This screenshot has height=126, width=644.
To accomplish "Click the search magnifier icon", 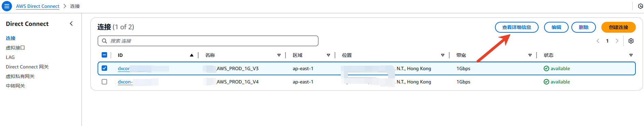I will (105, 41).
